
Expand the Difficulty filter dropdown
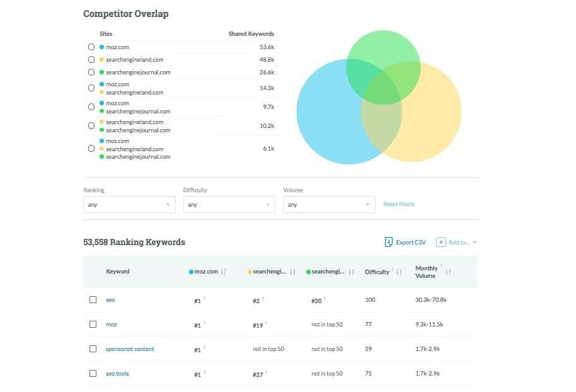click(229, 204)
